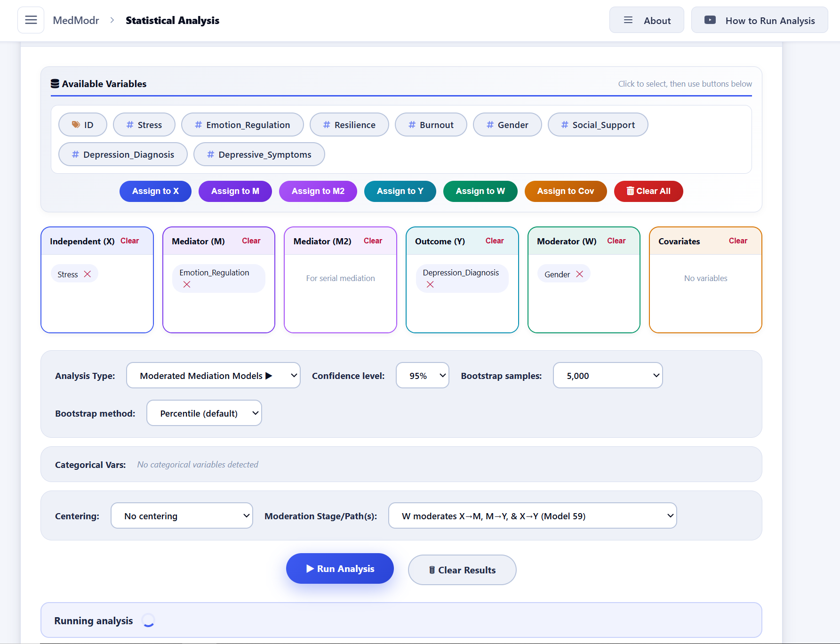Clear the Mediator (M) box
Screen dimensions: 840x644
point(251,241)
